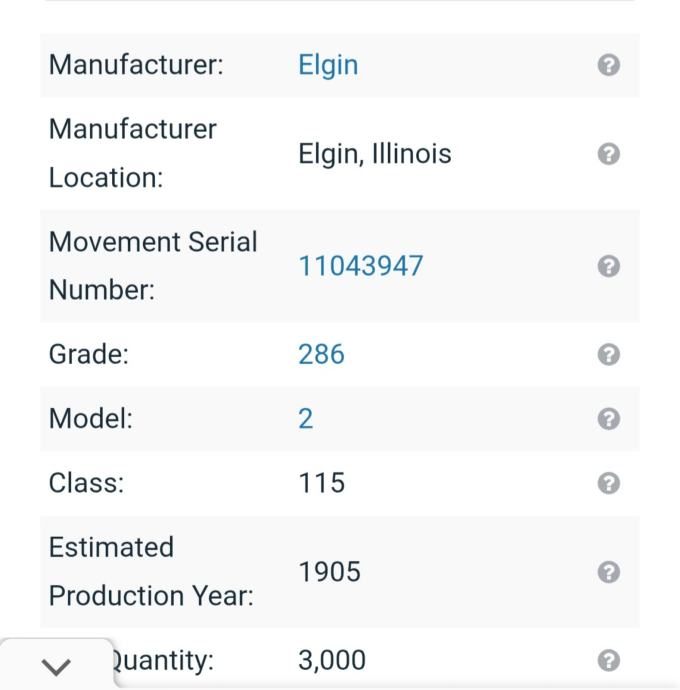Screen dimensions: 680x690
Task: Show help tooltip for Class 115
Action: point(608,483)
